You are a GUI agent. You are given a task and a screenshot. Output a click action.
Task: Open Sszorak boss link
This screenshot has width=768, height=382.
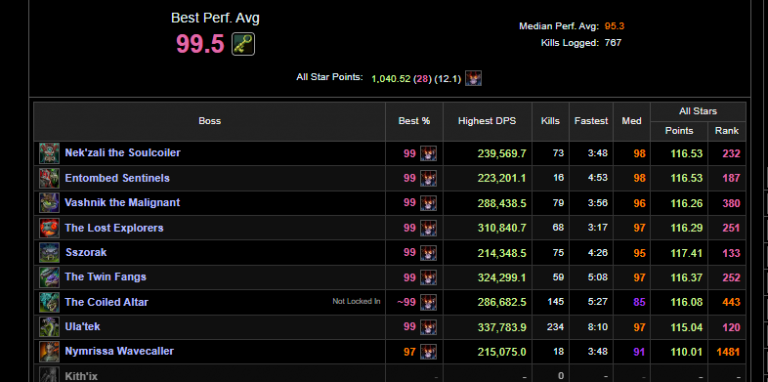tap(86, 252)
